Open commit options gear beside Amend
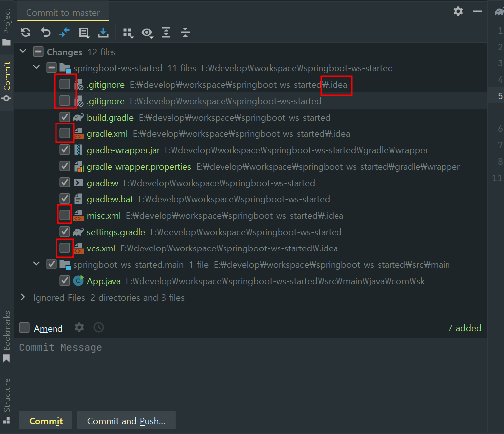The width and height of the screenshot is (504, 434). point(79,328)
